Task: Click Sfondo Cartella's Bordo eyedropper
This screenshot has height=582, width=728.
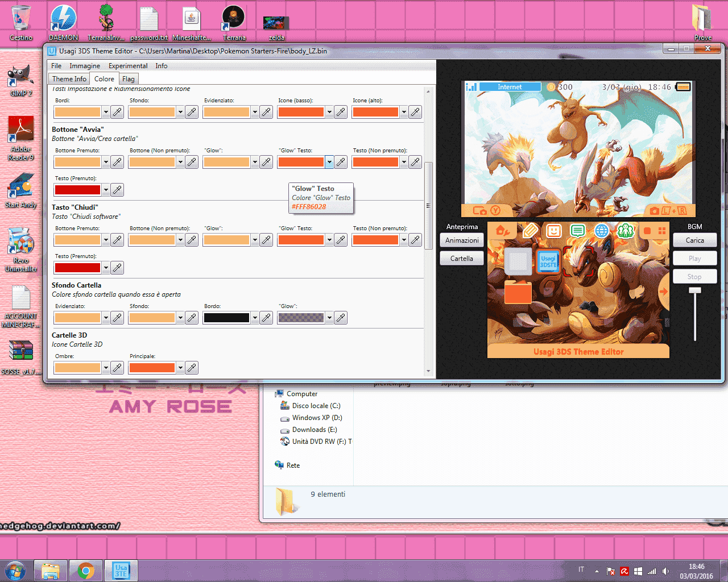Action: click(266, 318)
